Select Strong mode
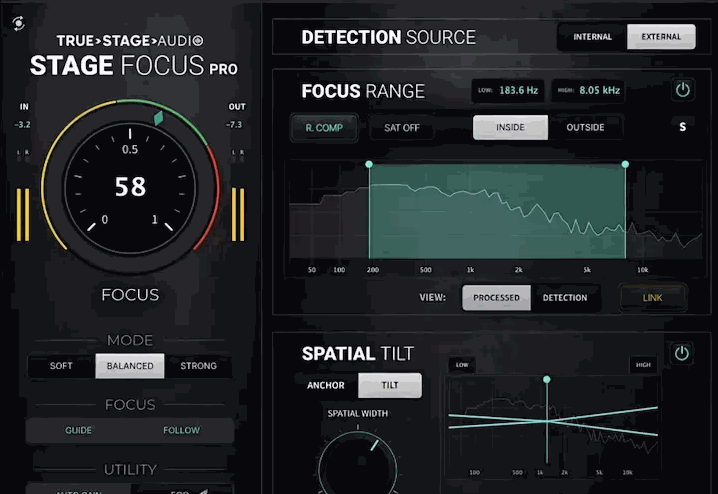 (198, 366)
